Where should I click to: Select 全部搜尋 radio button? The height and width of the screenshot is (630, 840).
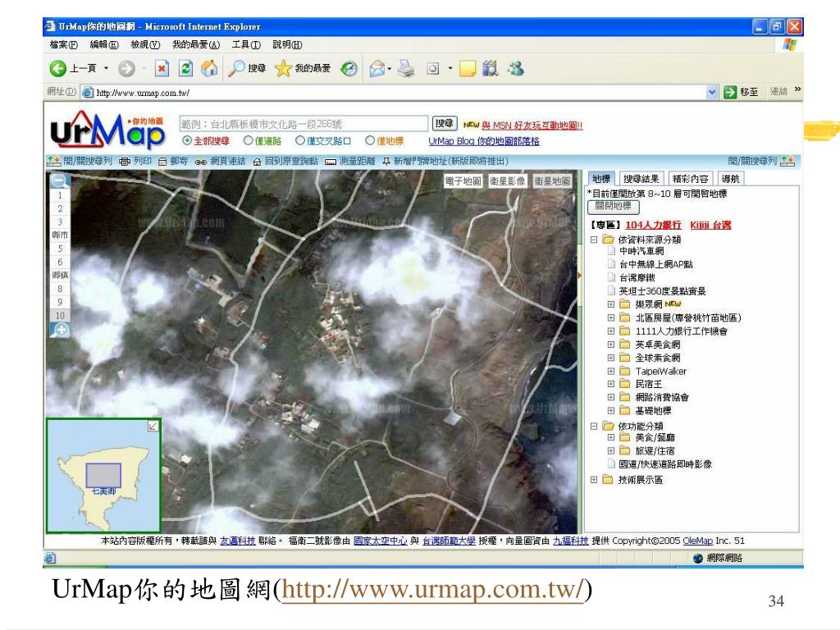[x=187, y=141]
